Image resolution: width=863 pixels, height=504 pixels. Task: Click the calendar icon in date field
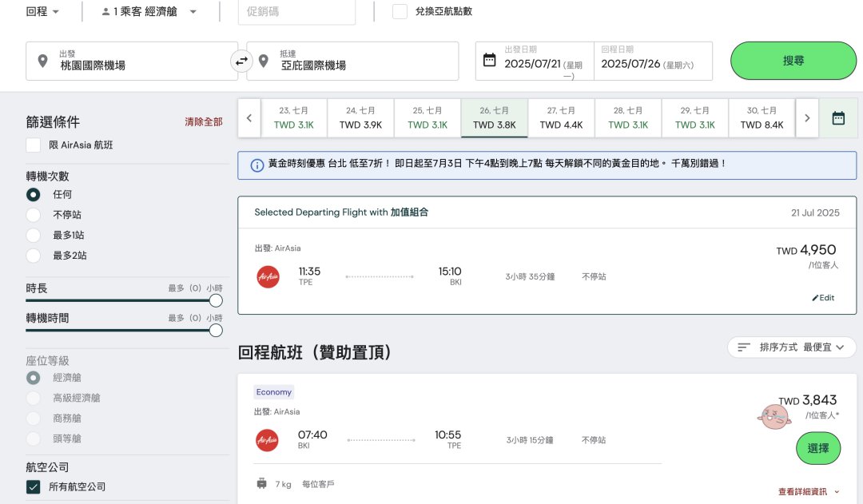click(x=489, y=59)
